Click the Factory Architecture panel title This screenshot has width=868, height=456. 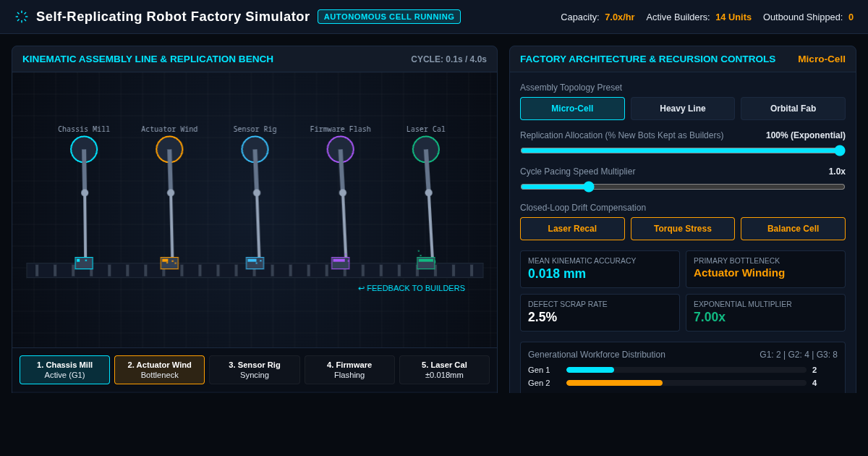647,59
